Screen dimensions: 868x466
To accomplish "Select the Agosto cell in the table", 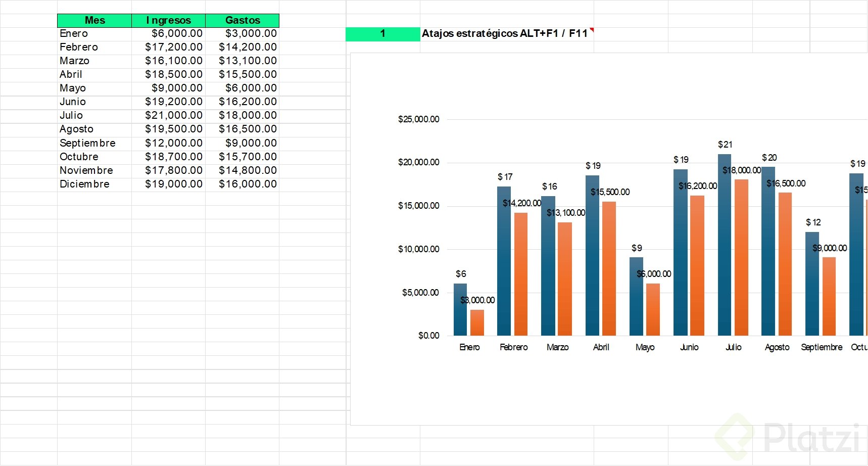I will [94, 129].
